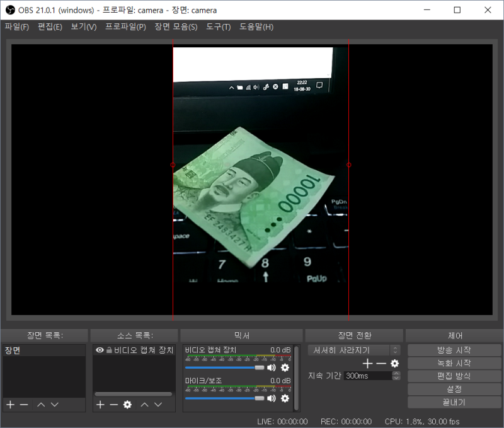Hide the 비디오 캡쳐 장치 source

pyautogui.click(x=99, y=350)
